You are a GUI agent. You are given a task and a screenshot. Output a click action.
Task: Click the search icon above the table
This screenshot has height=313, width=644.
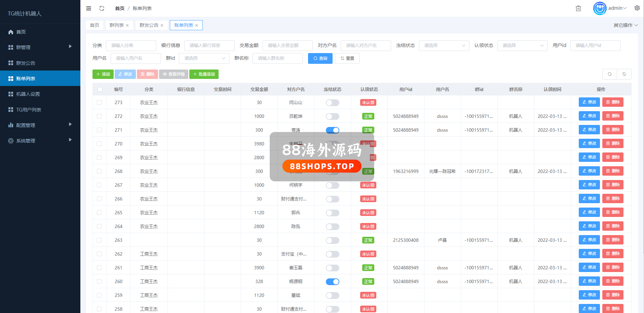click(x=609, y=74)
